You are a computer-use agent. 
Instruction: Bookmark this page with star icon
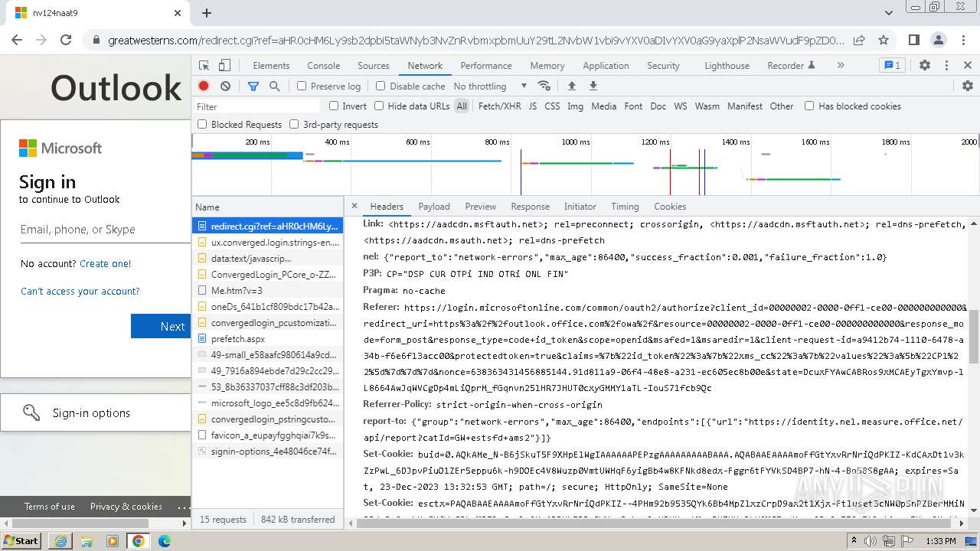pyautogui.click(x=884, y=40)
